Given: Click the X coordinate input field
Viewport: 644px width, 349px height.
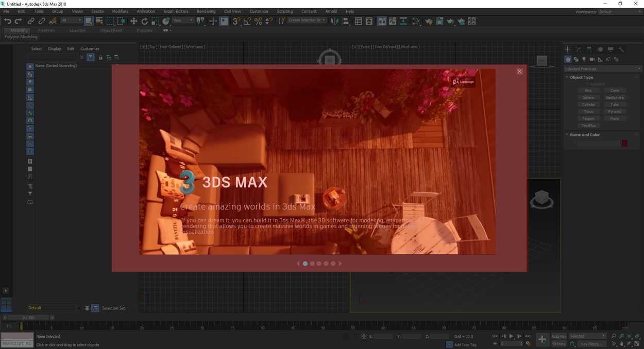Looking at the screenshot, I should click(383, 336).
